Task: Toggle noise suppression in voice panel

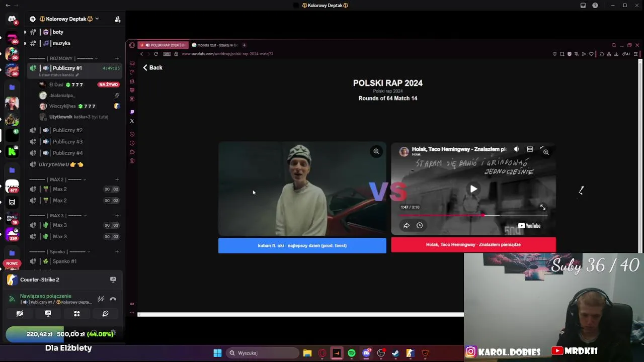Action: (x=101, y=299)
